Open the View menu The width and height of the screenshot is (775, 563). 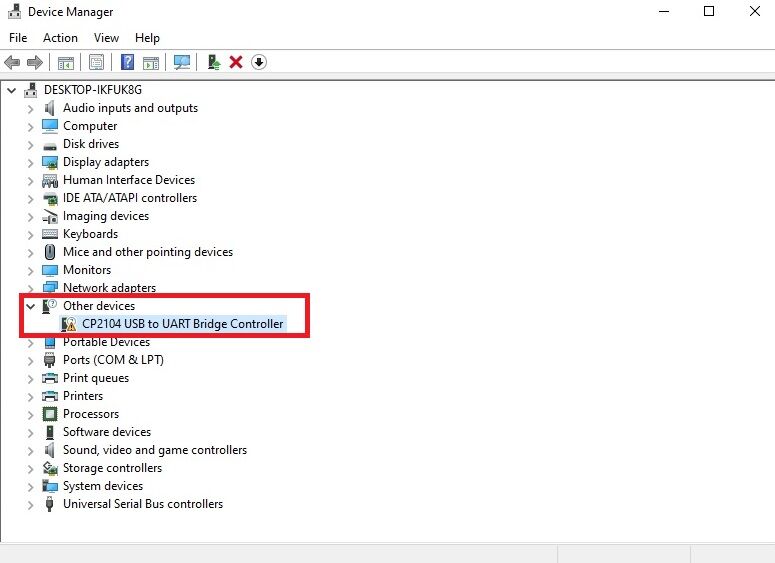click(106, 38)
